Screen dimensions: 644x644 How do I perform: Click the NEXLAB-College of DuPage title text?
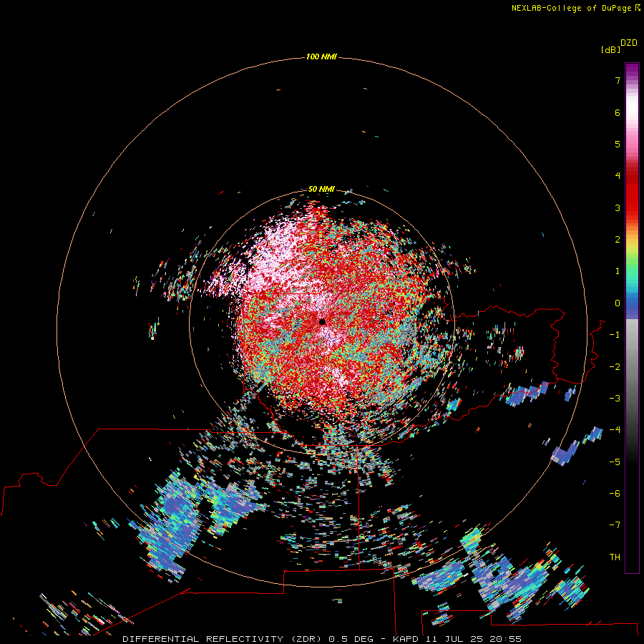tap(571, 8)
